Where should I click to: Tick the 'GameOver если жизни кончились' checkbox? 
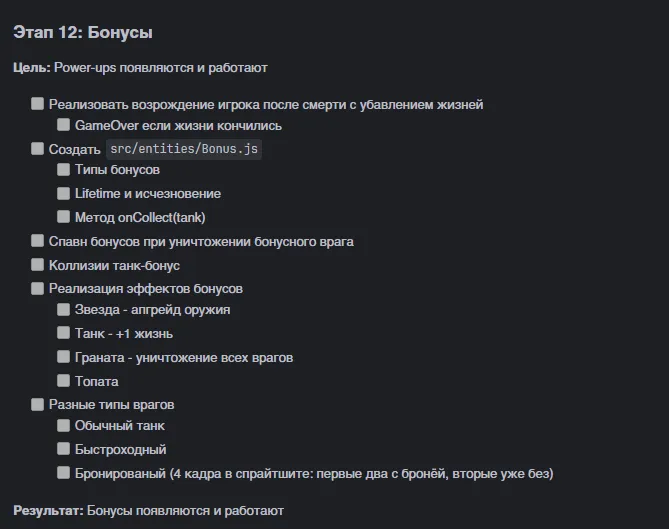coord(64,126)
